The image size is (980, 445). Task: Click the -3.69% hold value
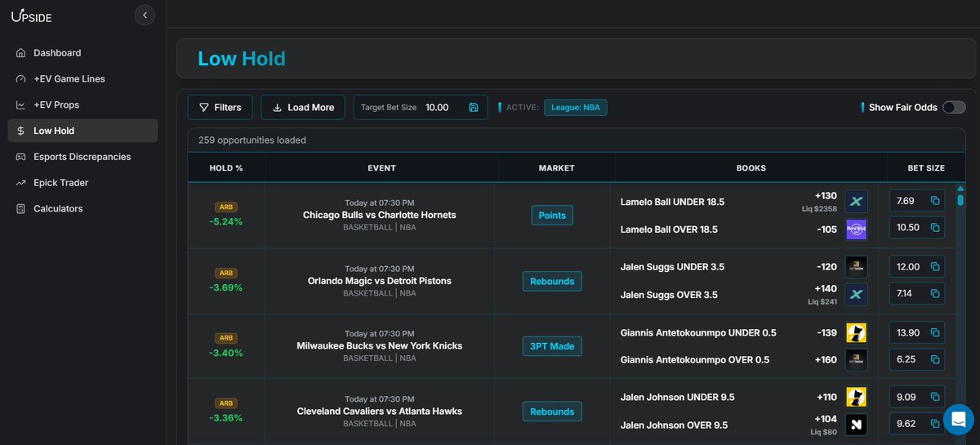click(226, 287)
